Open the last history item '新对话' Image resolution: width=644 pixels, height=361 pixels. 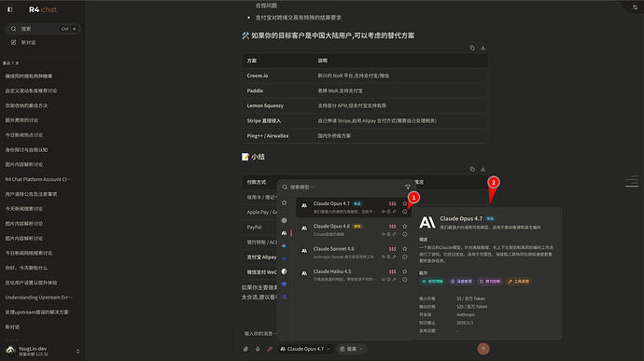[x=12, y=326]
